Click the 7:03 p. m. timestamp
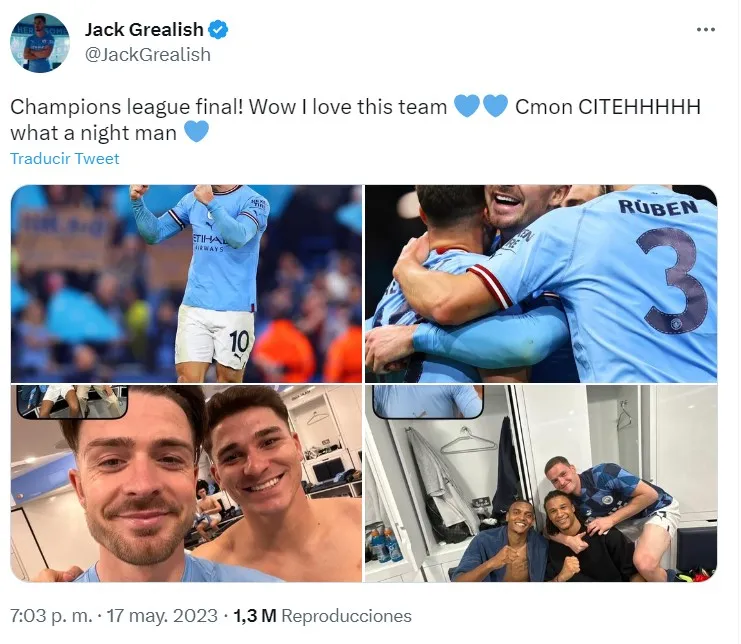The height and width of the screenshot is (644, 741). [x=52, y=616]
